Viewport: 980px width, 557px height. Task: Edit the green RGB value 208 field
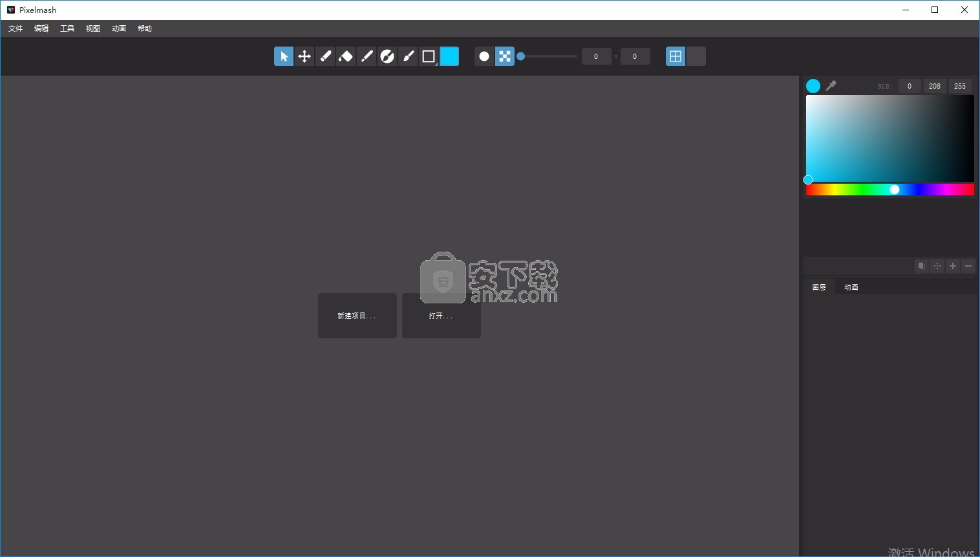coord(935,86)
